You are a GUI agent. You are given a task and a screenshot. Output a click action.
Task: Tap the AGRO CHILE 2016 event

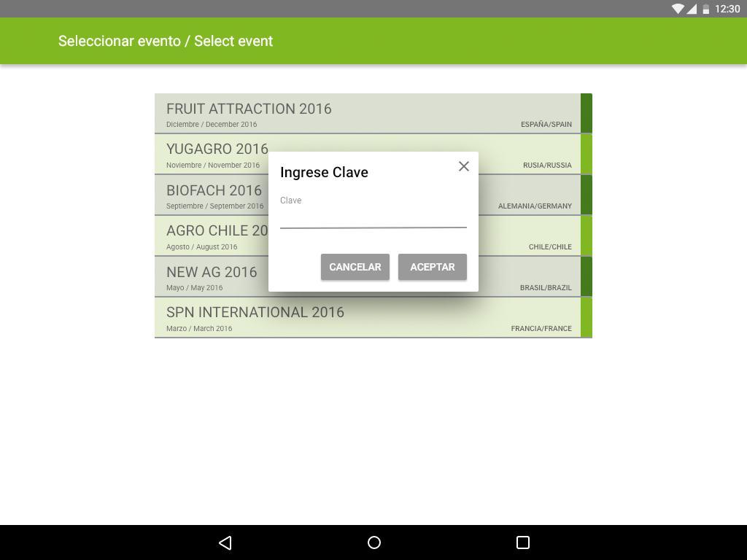pos(212,236)
